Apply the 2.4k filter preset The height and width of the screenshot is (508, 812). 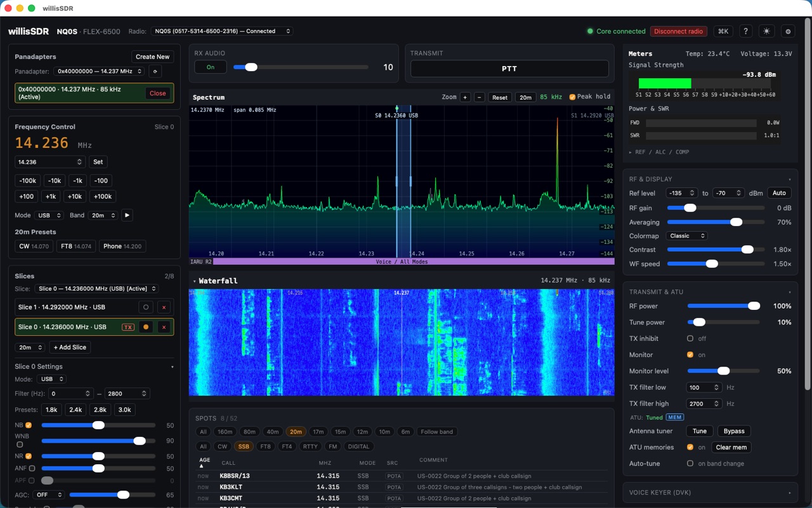75,410
